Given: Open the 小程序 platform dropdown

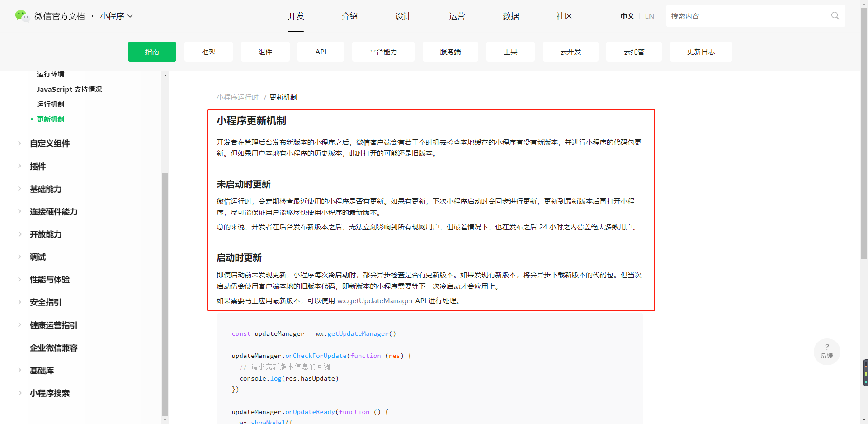Looking at the screenshot, I should click(x=117, y=16).
